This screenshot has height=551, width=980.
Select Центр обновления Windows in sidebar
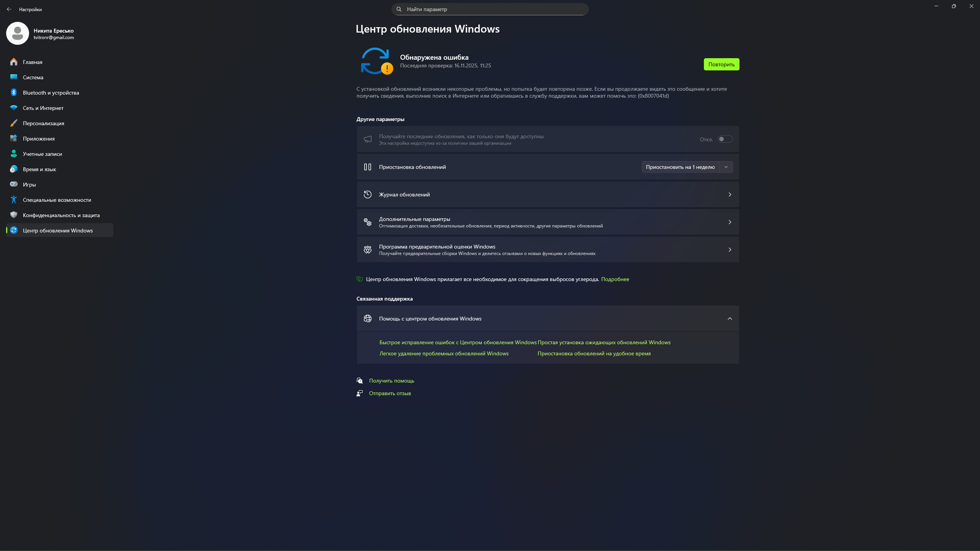(x=60, y=230)
